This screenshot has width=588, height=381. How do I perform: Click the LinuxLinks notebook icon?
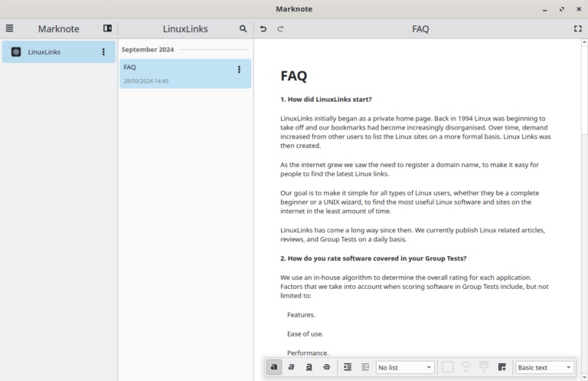click(x=16, y=52)
